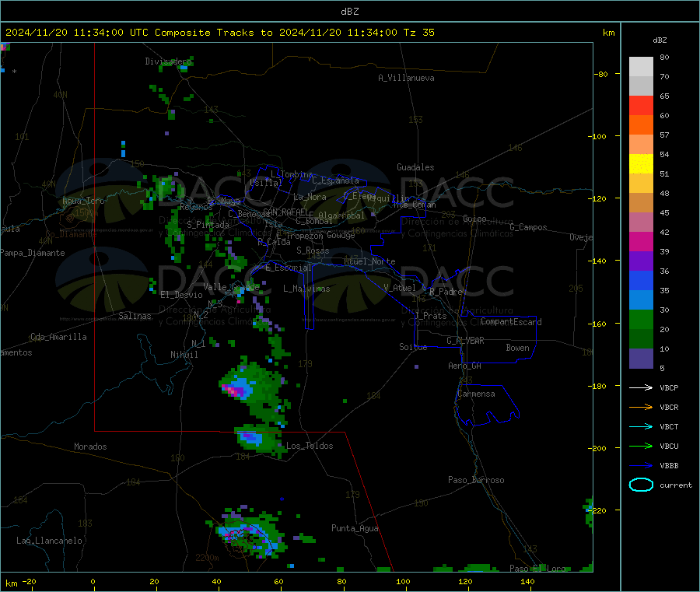Image resolution: width=700 pixels, height=592 pixels.
Task: Click the R_Padre location label
Action: [446, 292]
